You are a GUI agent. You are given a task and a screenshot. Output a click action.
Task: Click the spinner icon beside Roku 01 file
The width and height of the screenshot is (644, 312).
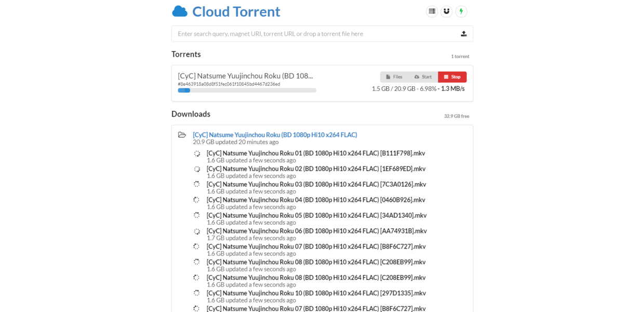point(197,153)
